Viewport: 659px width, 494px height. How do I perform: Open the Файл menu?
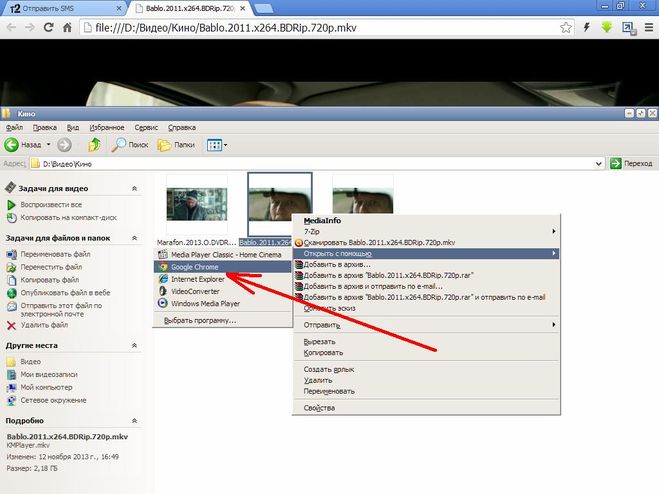click(14, 127)
